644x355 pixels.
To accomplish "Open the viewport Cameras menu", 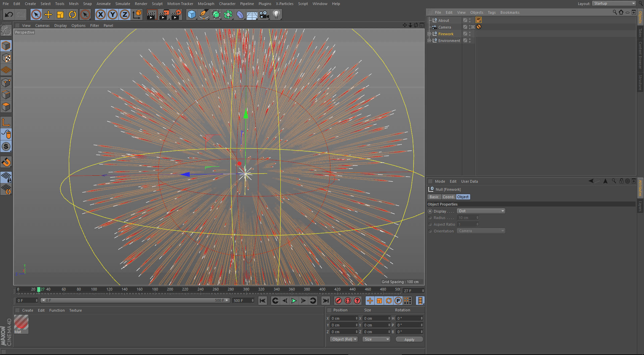I will [42, 26].
